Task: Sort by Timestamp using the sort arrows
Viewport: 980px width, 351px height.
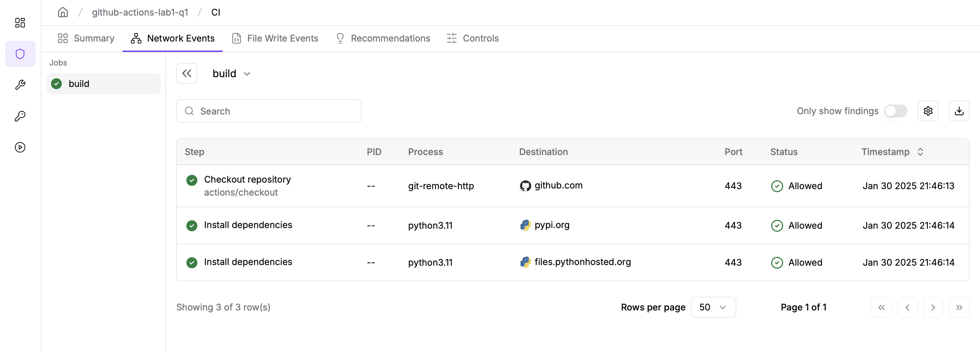Action: click(921, 151)
